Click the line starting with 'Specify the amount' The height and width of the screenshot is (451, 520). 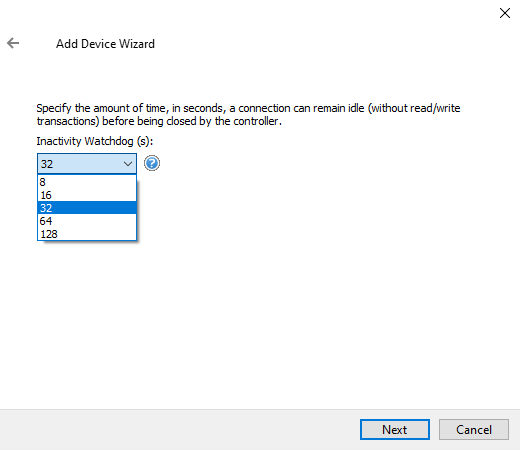248,108
